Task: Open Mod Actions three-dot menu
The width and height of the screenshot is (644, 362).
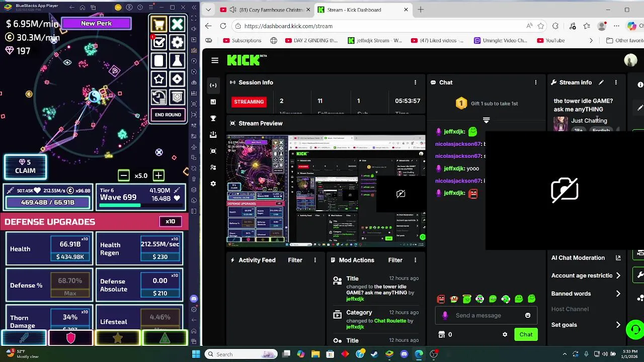Action: click(415, 260)
